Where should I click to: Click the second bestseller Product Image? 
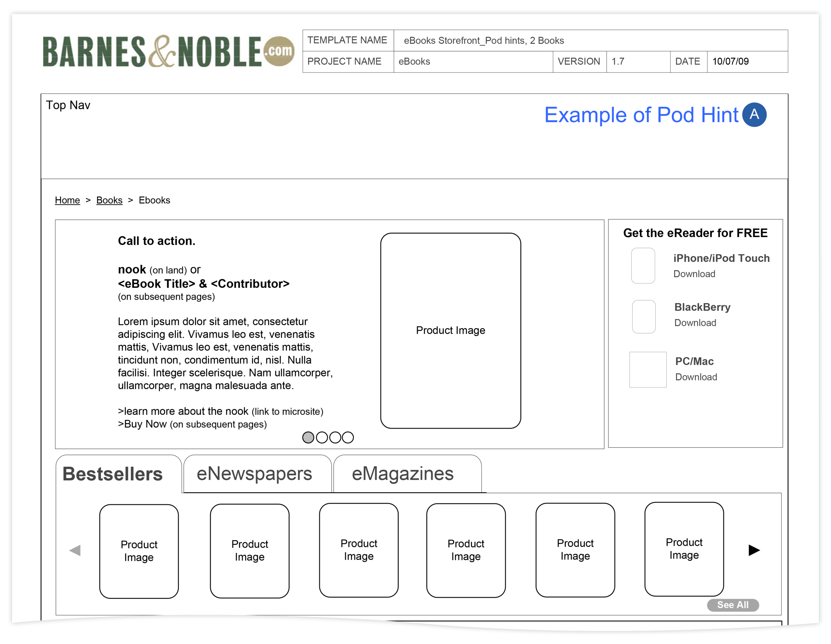(x=250, y=551)
